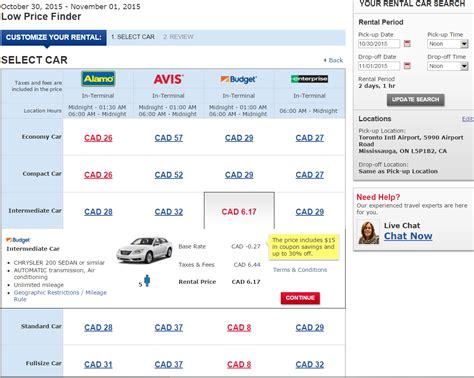Select Alamo Standard Car CAD 28

pyautogui.click(x=98, y=327)
